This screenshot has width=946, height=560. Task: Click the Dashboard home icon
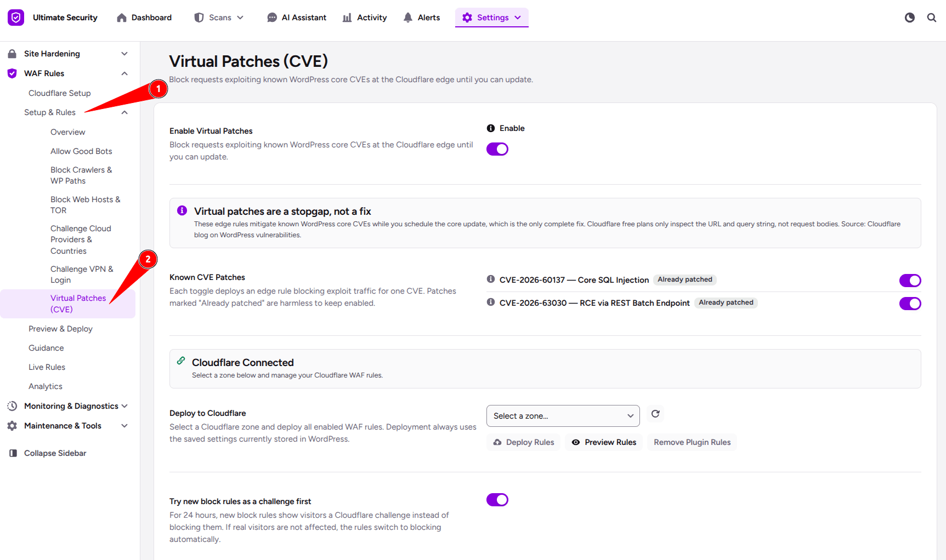[122, 18]
